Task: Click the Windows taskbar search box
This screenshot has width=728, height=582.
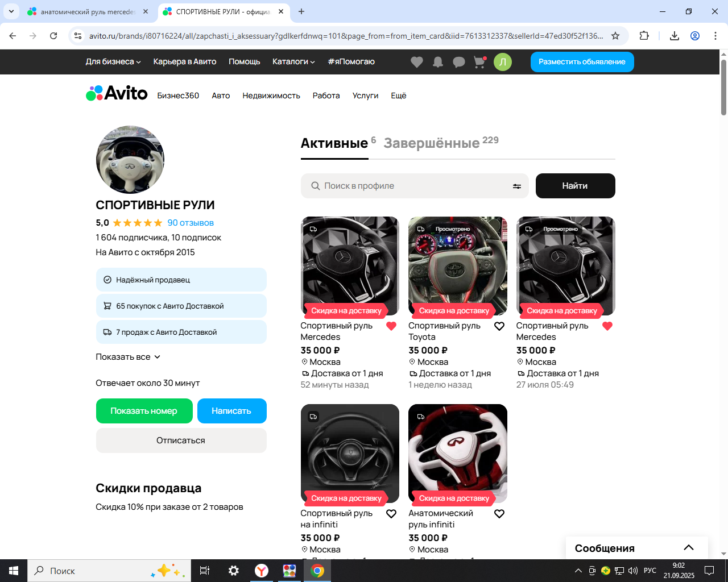Action: (x=109, y=571)
